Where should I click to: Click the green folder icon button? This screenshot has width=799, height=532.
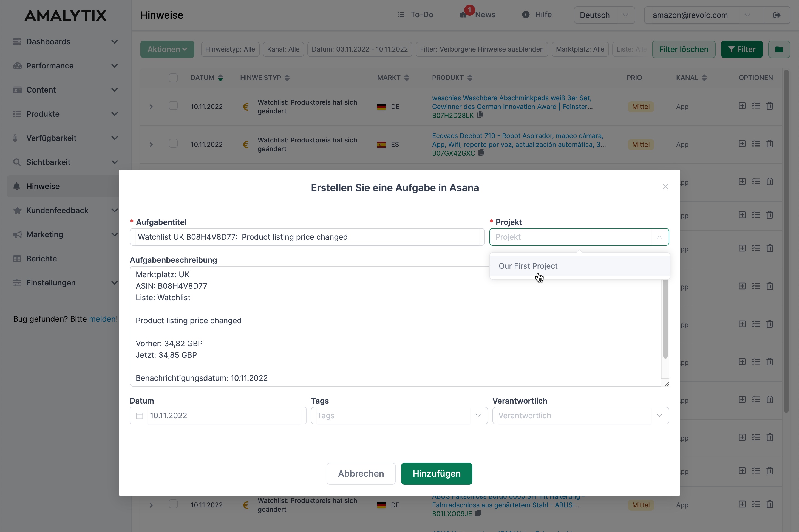779,49
